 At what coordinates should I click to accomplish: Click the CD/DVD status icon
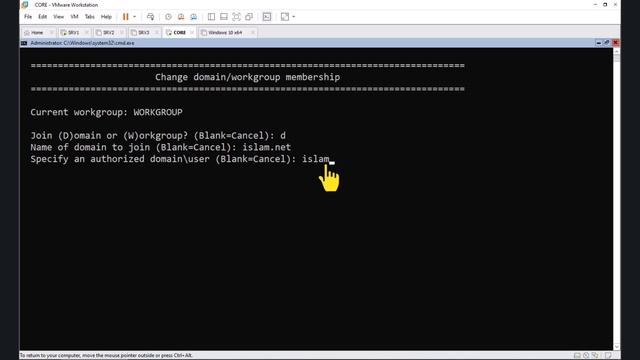click(586, 356)
